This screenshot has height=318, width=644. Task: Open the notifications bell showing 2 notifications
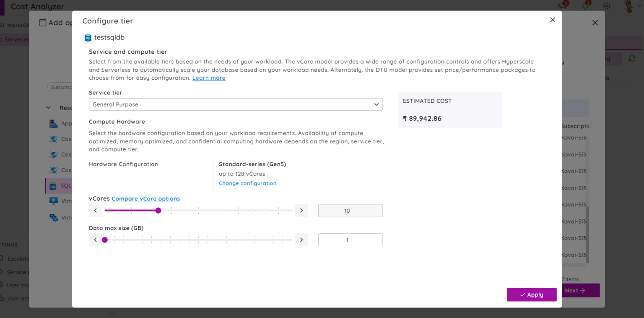pyautogui.click(x=586, y=6)
